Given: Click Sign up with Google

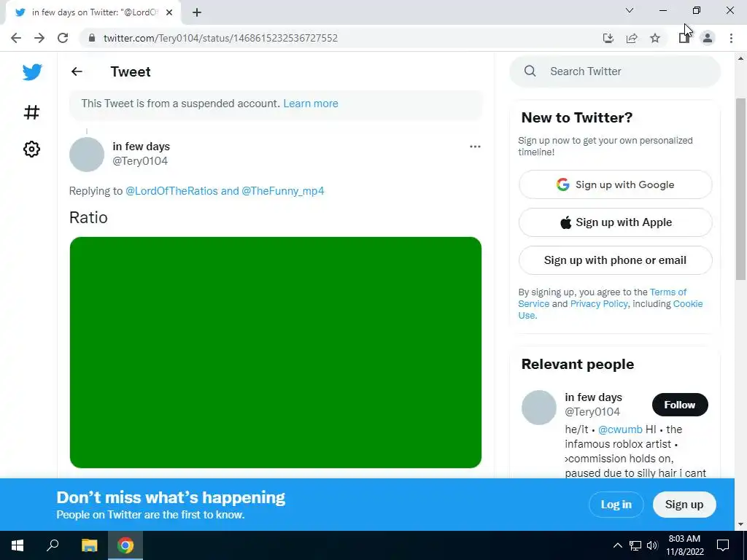Looking at the screenshot, I should coord(615,184).
